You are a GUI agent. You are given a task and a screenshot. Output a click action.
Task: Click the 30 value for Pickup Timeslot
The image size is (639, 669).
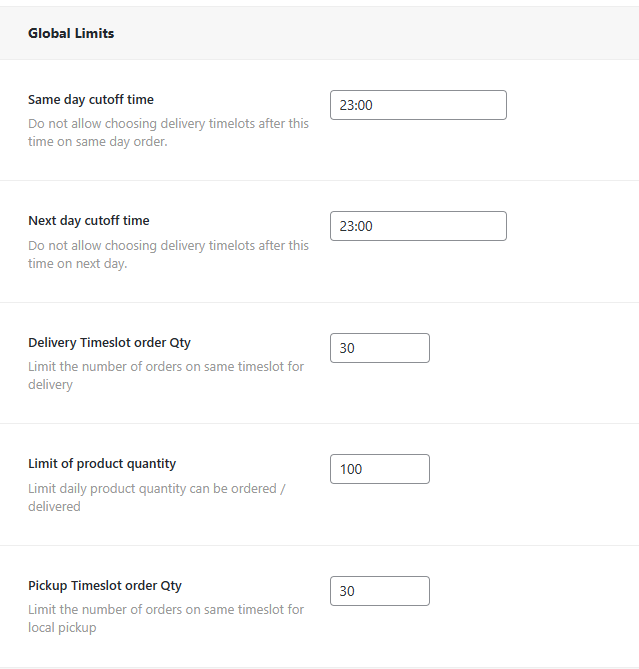click(347, 591)
